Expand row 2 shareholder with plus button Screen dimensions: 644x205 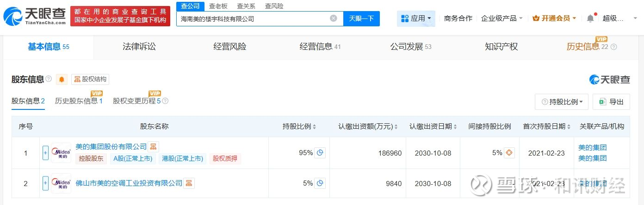45,183
